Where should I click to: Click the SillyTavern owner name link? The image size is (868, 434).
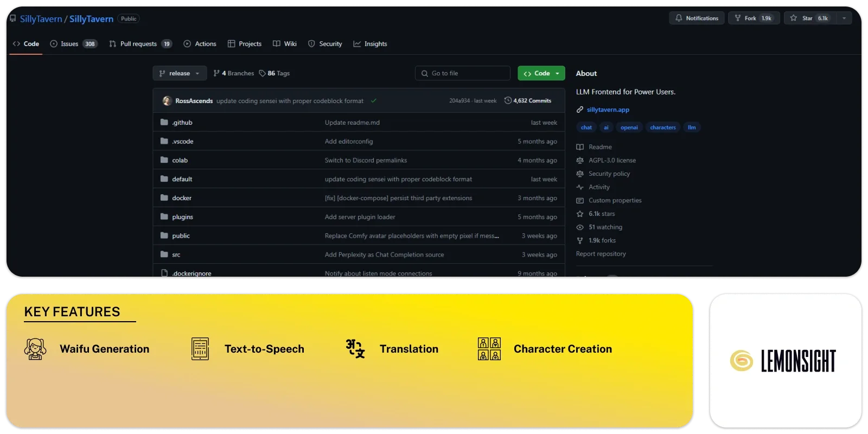pos(41,19)
